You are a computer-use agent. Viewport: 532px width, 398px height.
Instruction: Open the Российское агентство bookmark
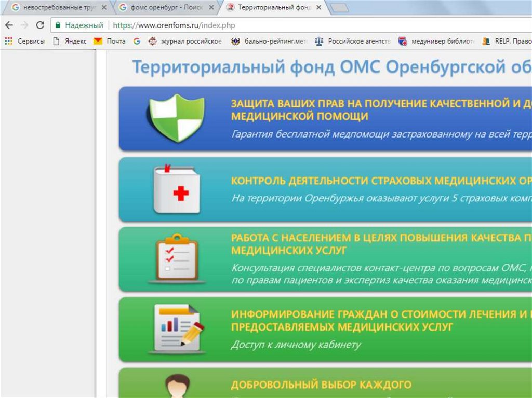[x=353, y=41]
